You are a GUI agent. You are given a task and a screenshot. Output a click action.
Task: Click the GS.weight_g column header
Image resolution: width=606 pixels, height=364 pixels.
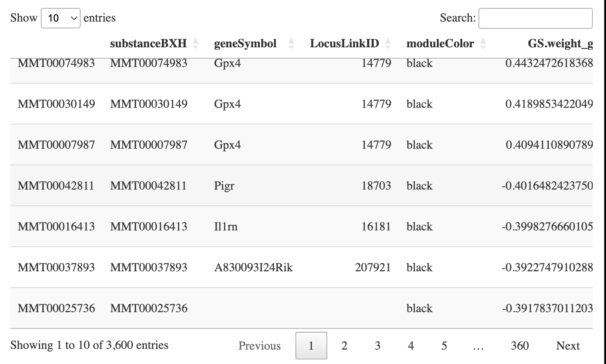click(560, 44)
